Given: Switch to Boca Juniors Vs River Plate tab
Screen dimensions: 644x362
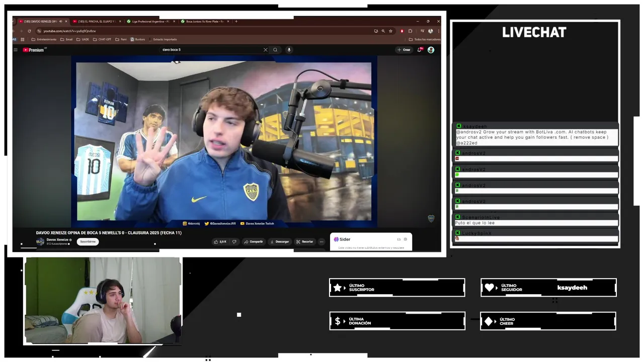Looking at the screenshot, I should (x=206, y=22).
